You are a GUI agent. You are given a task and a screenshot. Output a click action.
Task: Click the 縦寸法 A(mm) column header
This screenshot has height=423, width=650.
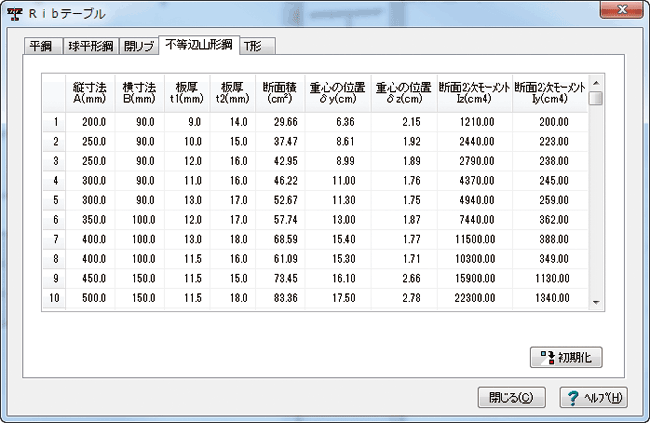(x=90, y=93)
